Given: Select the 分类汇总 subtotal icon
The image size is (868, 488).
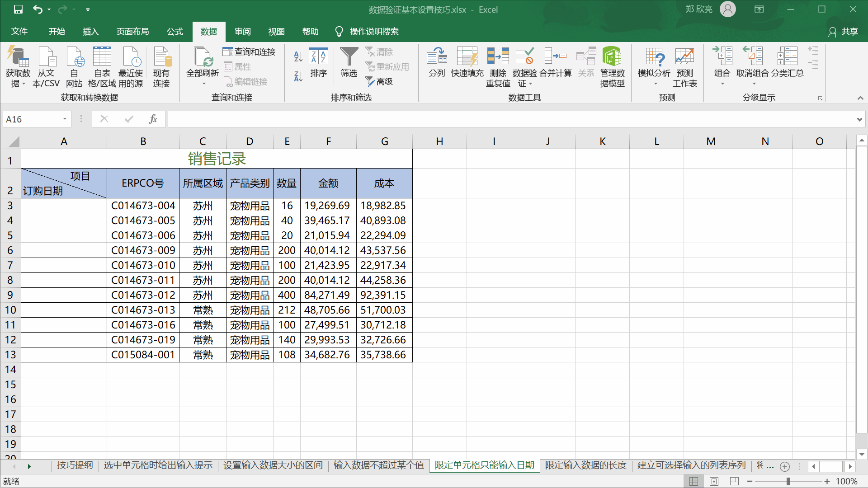Looking at the screenshot, I should click(787, 63).
